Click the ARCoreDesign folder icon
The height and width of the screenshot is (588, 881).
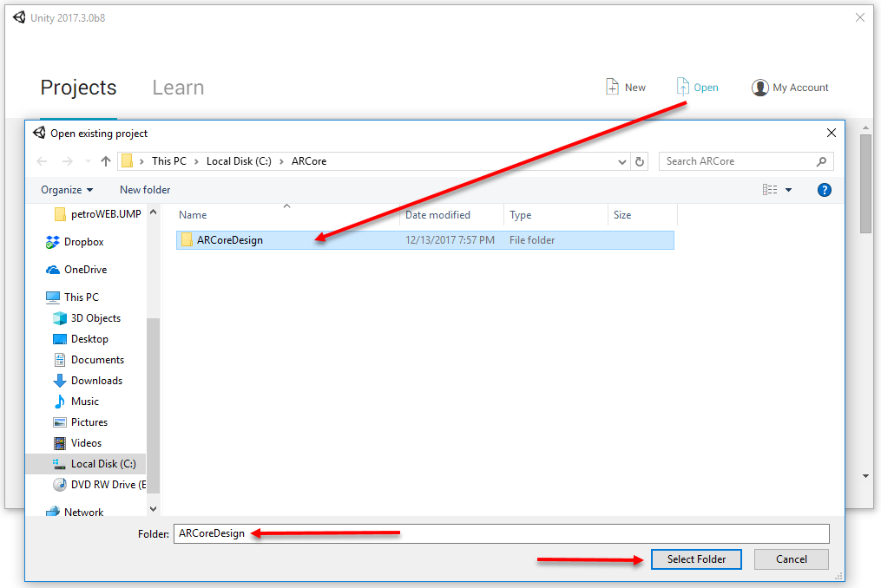tap(187, 240)
